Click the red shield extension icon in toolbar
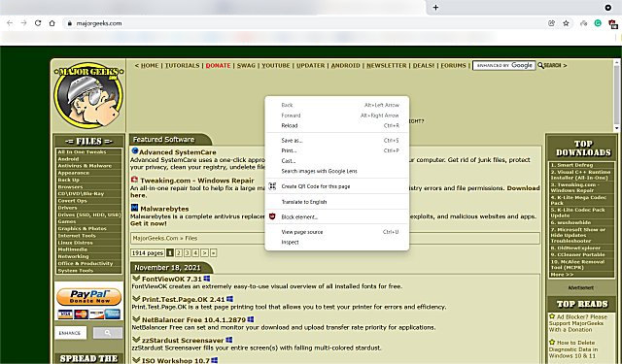 [613, 24]
